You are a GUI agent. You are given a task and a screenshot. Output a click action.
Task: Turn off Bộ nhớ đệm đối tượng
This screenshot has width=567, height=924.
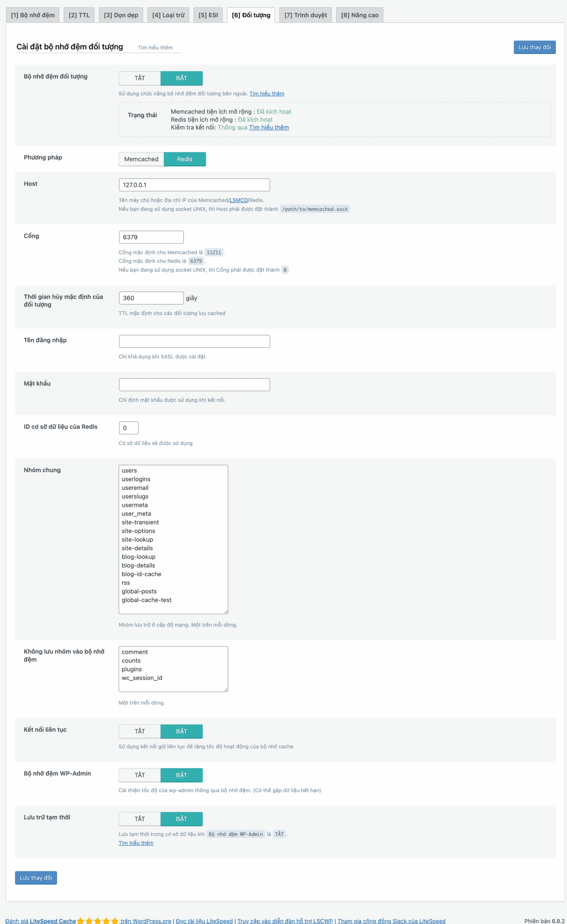(x=140, y=78)
